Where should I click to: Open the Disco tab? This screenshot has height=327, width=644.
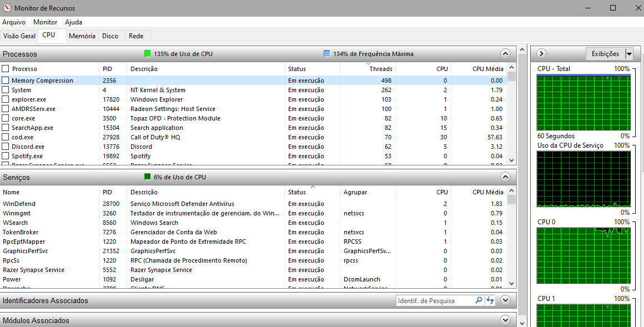[110, 36]
